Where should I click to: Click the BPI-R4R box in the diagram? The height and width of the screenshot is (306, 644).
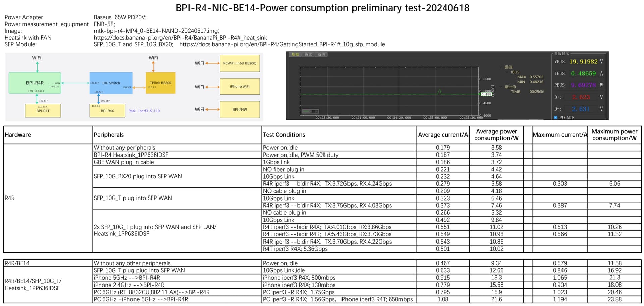pyautogui.click(x=35, y=83)
